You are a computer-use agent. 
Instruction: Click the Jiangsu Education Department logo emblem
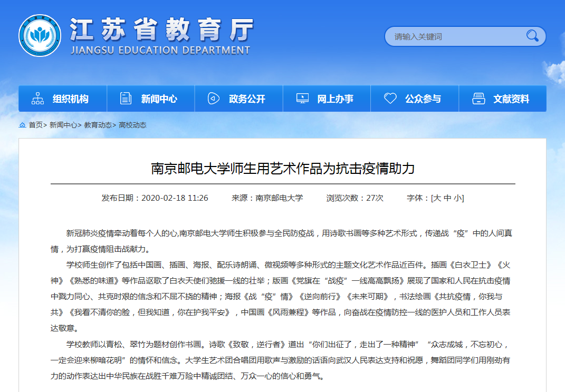(40, 36)
